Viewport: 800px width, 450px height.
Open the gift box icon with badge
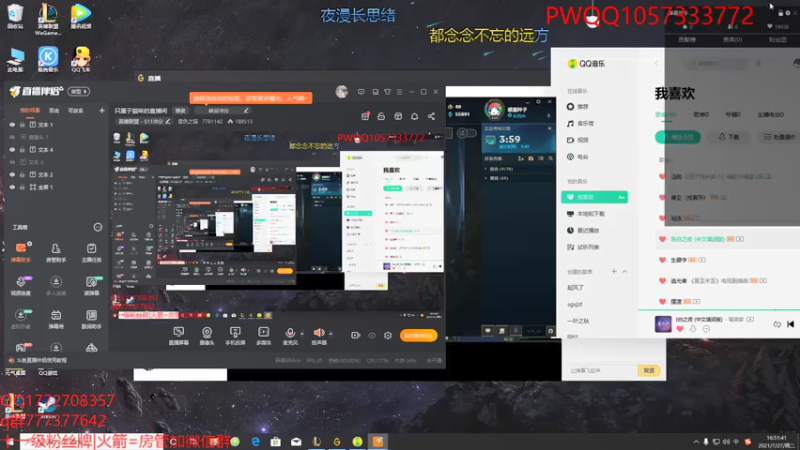click(x=365, y=116)
